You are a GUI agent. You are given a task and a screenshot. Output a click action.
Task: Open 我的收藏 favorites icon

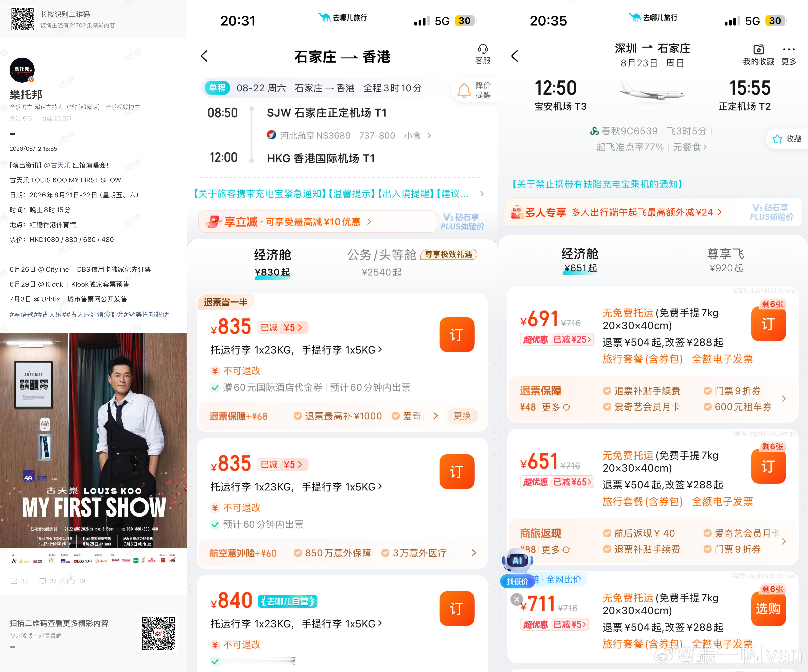coord(758,55)
